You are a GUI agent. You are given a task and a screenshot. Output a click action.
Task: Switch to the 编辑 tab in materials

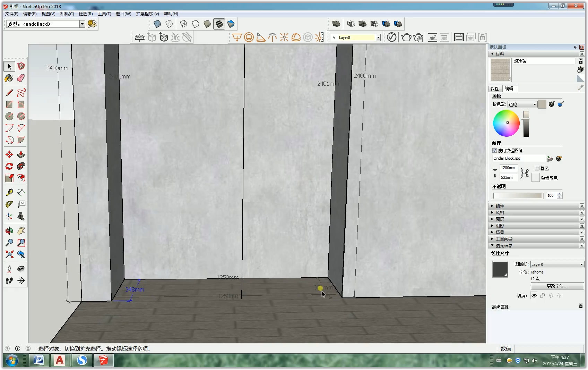coord(510,89)
